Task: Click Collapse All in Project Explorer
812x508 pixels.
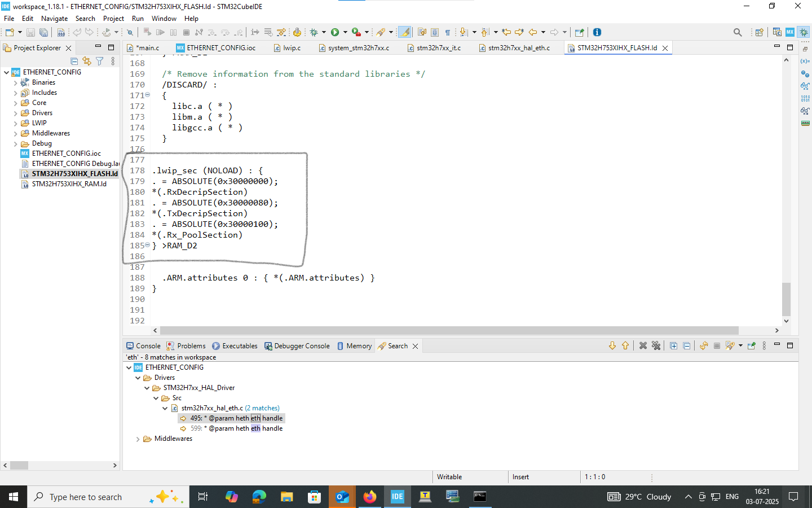Action: pos(74,61)
